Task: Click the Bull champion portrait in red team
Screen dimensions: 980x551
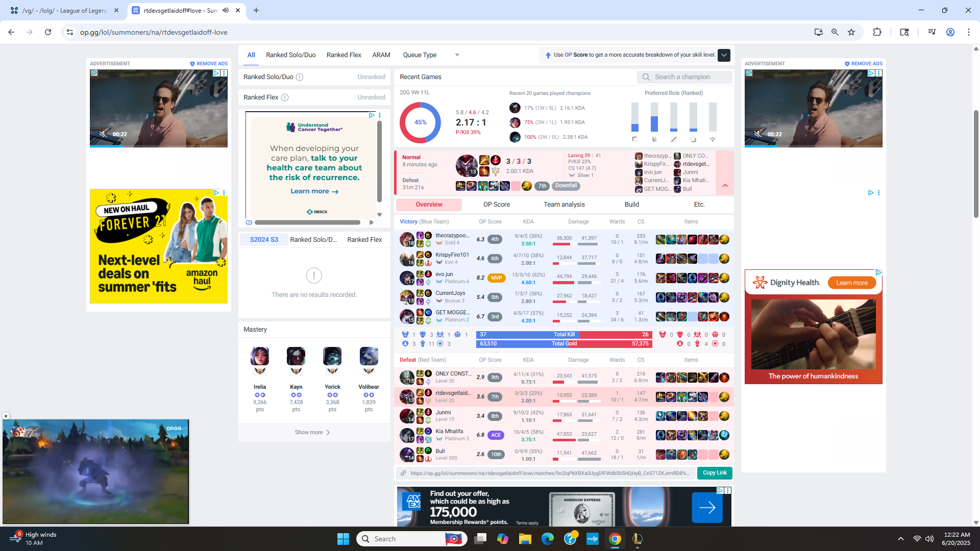Action: (x=407, y=455)
